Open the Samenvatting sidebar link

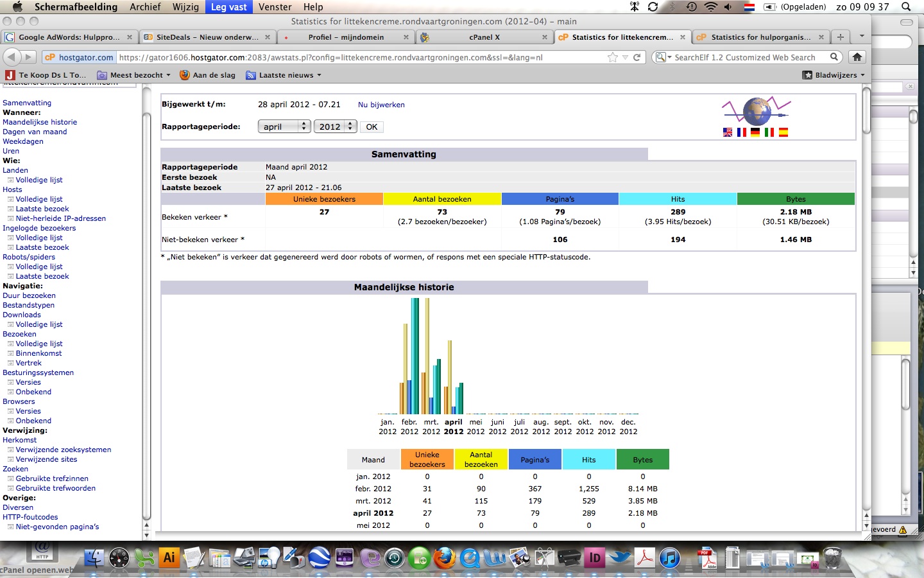tap(27, 103)
